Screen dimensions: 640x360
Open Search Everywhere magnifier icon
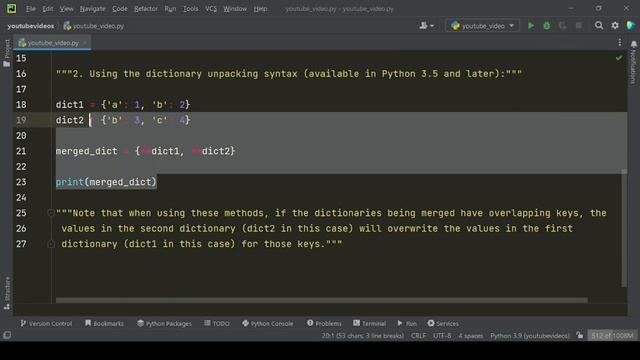pyautogui.click(x=599, y=26)
